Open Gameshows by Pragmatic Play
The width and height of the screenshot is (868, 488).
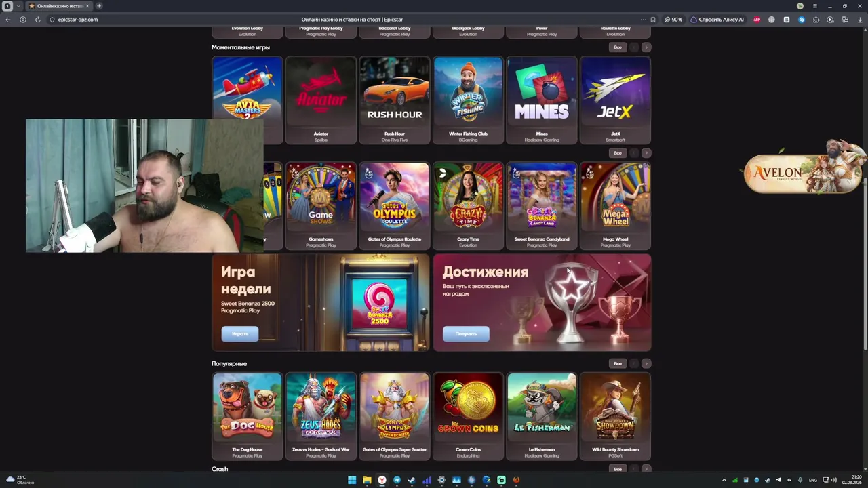(321, 206)
